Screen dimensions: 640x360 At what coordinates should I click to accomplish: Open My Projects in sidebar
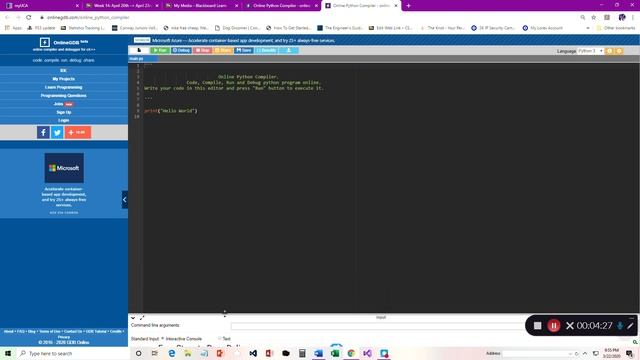pos(63,79)
